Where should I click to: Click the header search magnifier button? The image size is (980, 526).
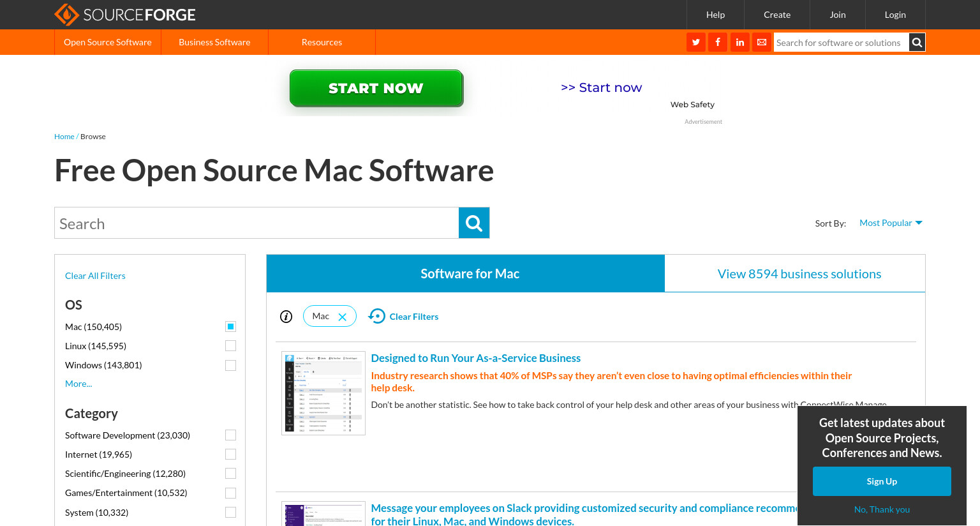(917, 42)
